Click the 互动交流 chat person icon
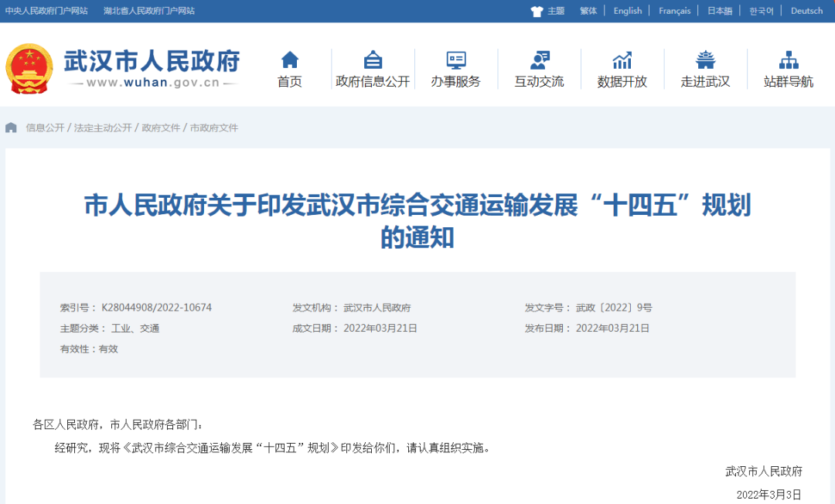Viewport: 835px width, 504px height. point(540,60)
